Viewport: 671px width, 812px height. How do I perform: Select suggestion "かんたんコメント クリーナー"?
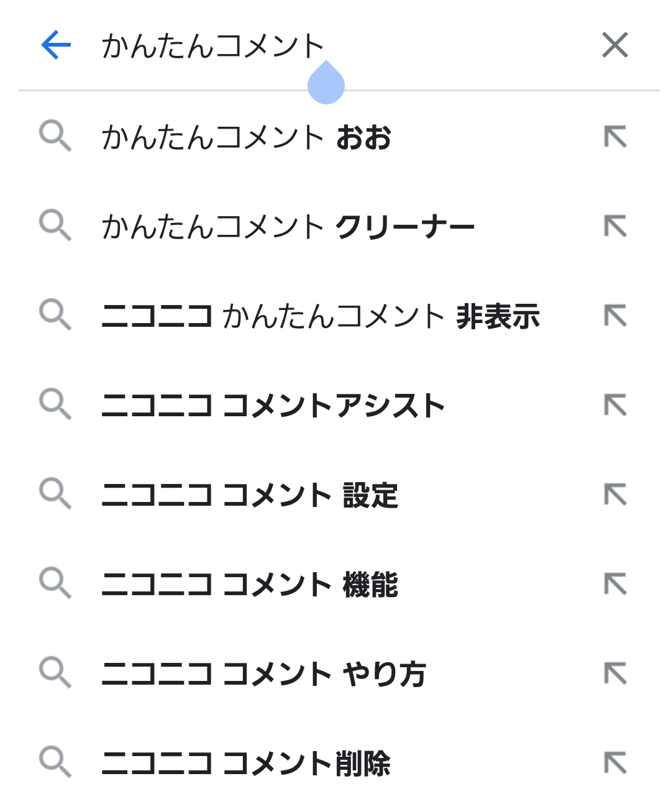288,227
